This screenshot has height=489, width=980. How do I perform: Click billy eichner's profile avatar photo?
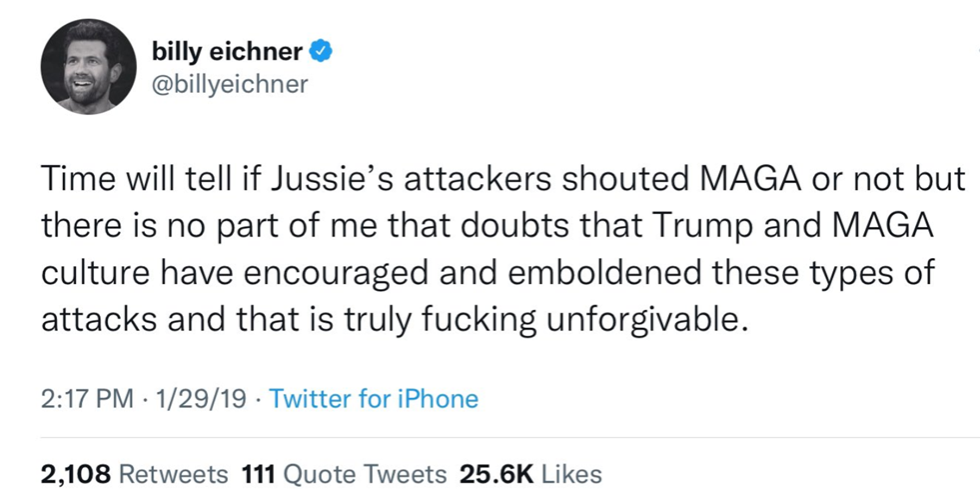pyautogui.click(x=81, y=67)
